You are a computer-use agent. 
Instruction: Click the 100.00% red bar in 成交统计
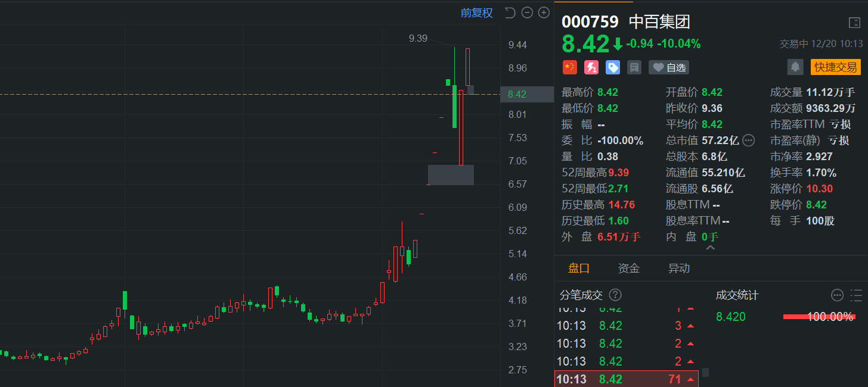819,317
